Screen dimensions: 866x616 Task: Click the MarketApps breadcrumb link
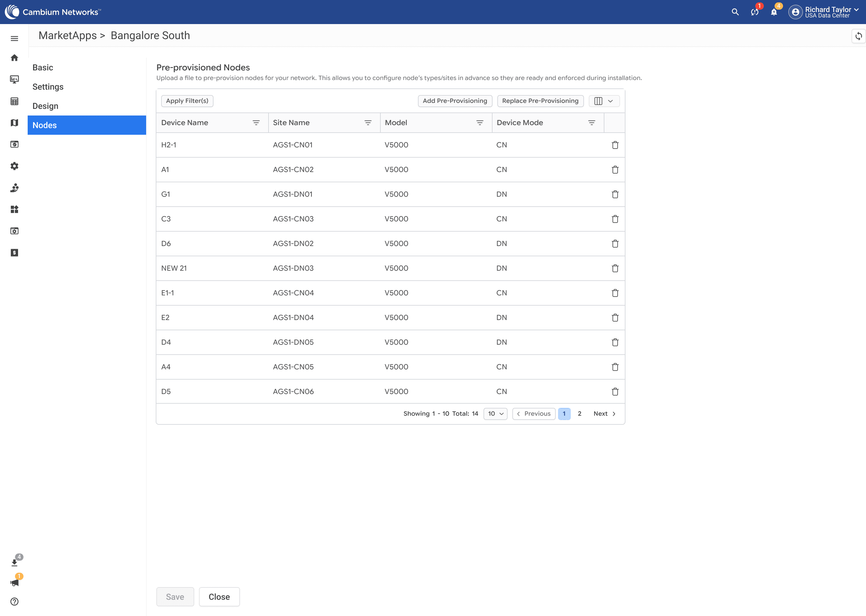tap(67, 36)
